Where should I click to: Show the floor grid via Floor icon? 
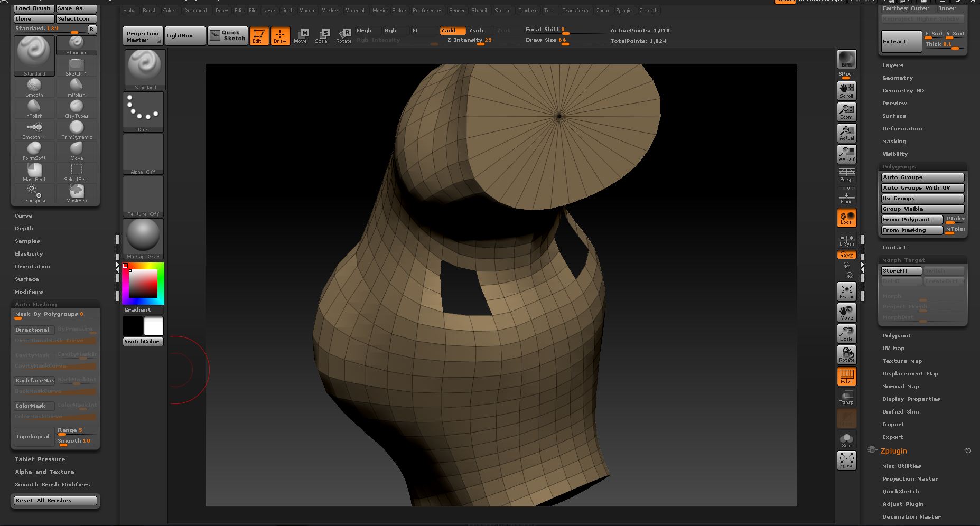pyautogui.click(x=846, y=195)
